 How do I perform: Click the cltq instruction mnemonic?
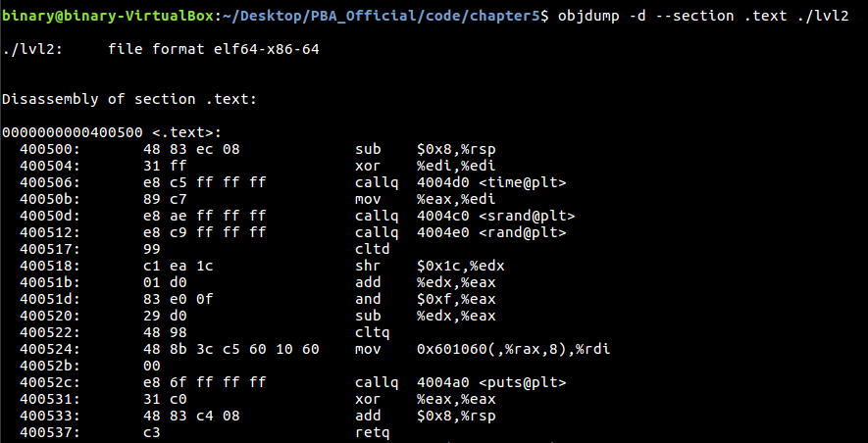(372, 332)
